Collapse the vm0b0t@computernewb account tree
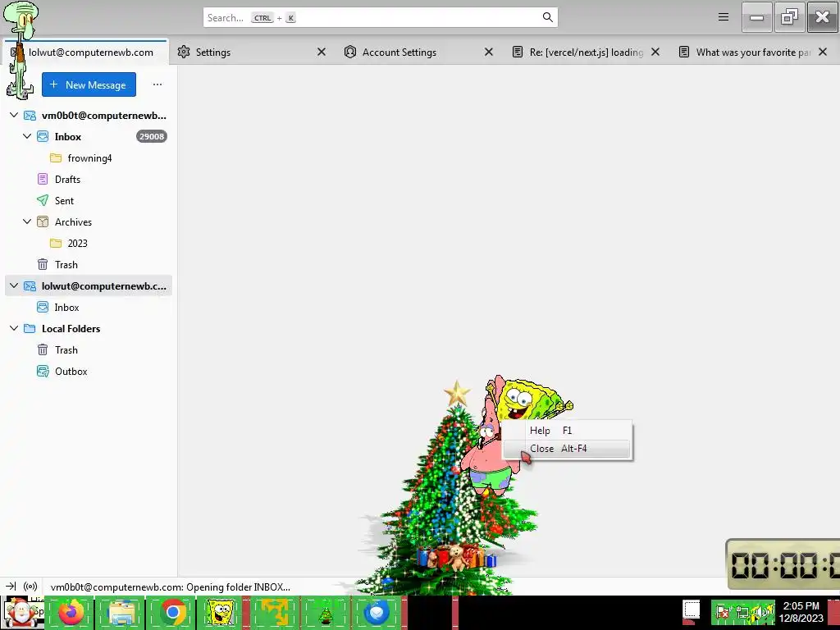Screen dimensions: 840x630 (15, 115)
